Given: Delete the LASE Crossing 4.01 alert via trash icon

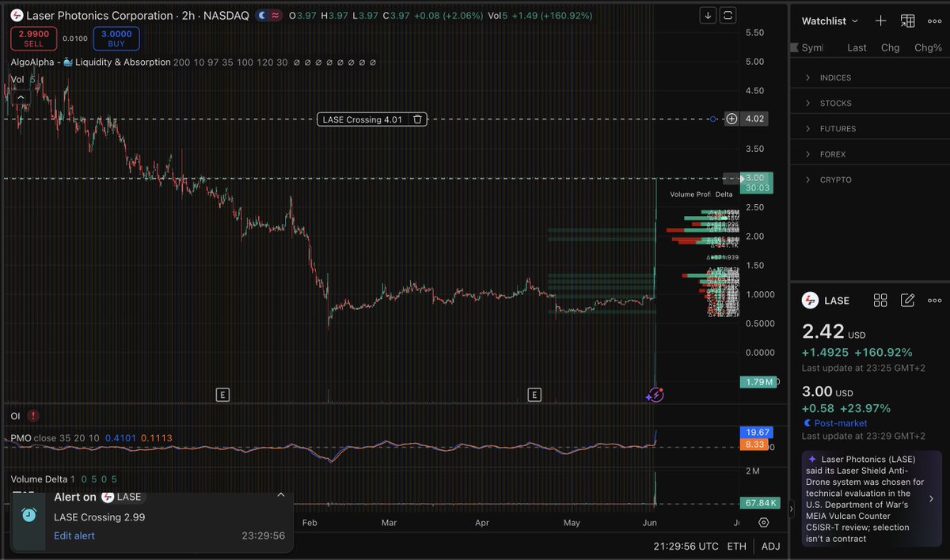Looking at the screenshot, I should coord(417,119).
